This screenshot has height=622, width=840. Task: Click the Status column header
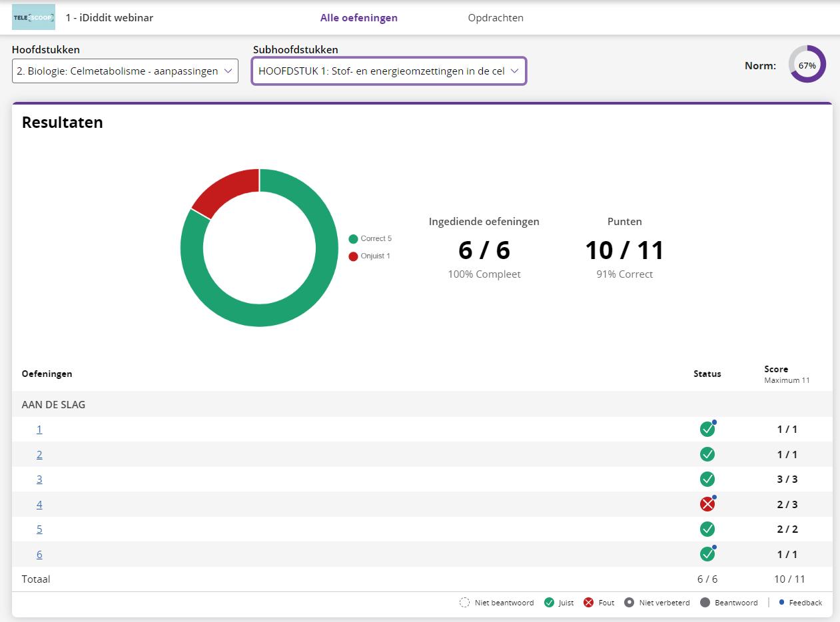click(707, 374)
